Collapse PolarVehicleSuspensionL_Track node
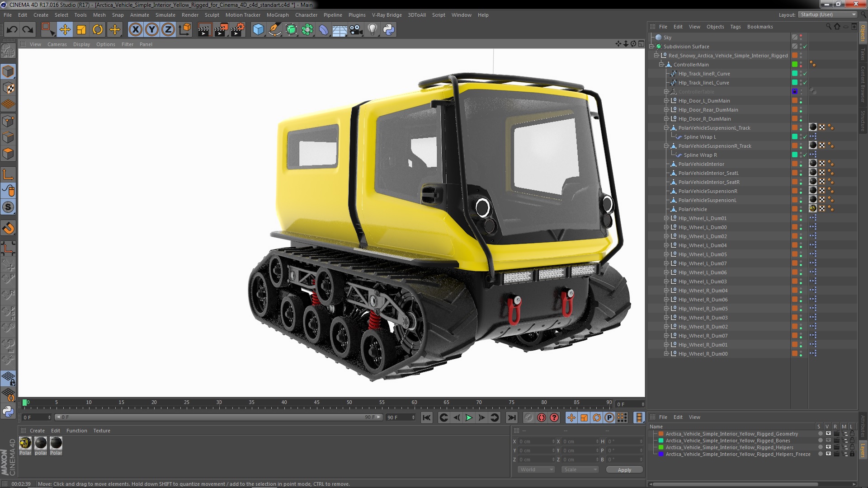 click(666, 128)
